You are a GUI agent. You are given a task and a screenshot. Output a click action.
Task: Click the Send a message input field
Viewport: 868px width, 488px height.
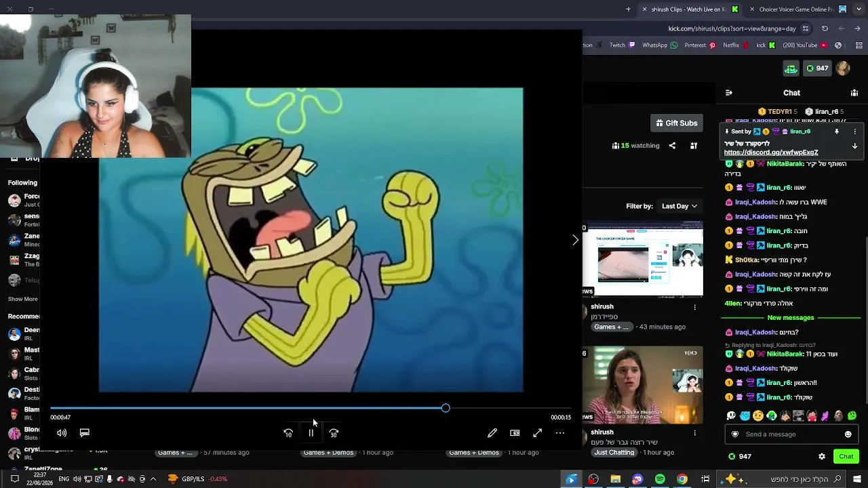791,434
